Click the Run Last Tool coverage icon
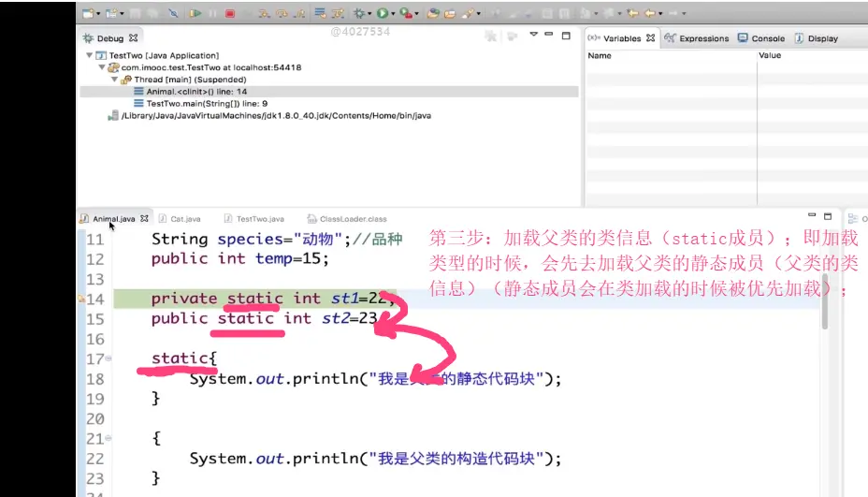 tap(406, 13)
